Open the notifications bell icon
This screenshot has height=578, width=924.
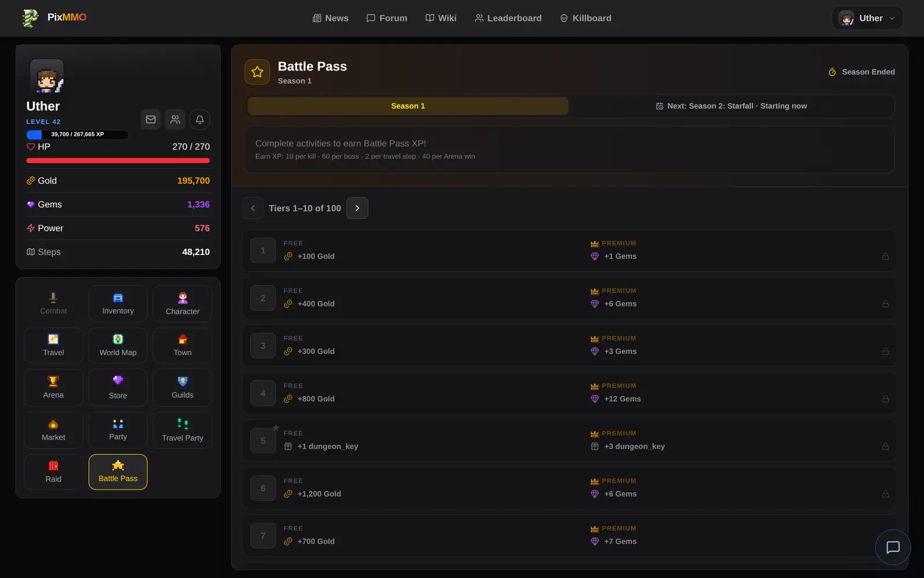[x=200, y=120]
